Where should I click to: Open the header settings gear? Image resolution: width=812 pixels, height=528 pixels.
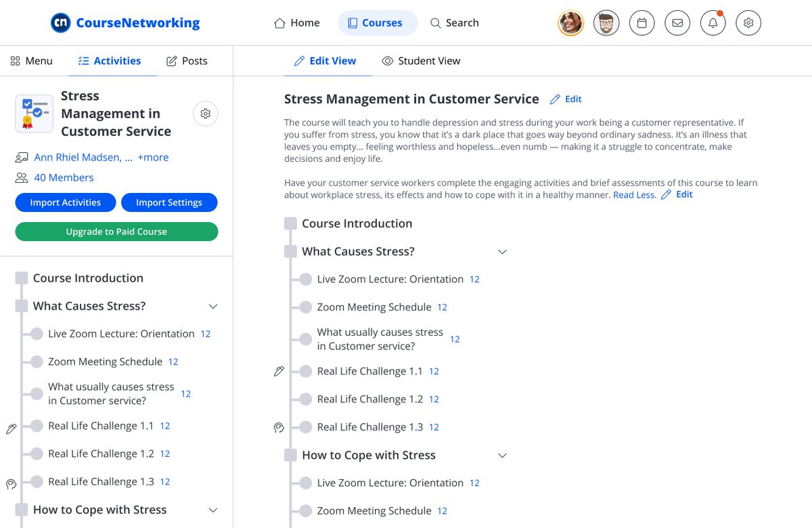tap(748, 23)
